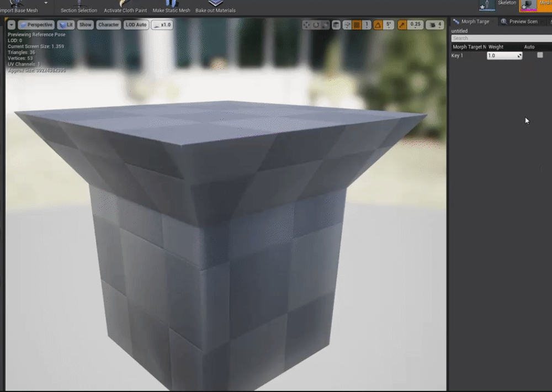Select the rotate gizmo mode icon
This screenshot has height=392, width=552.
316,25
